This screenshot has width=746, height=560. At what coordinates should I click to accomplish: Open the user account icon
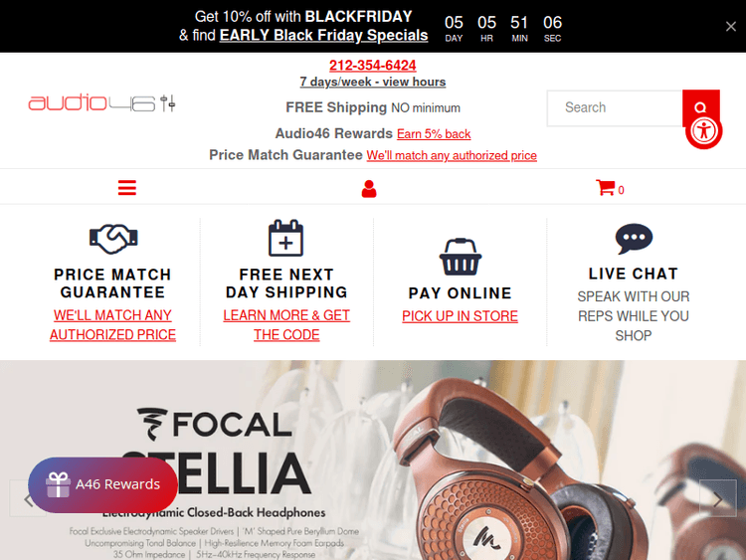369,188
